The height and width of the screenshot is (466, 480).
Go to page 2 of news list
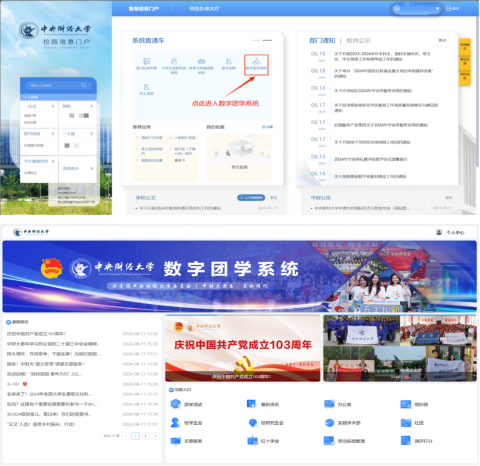(145, 436)
